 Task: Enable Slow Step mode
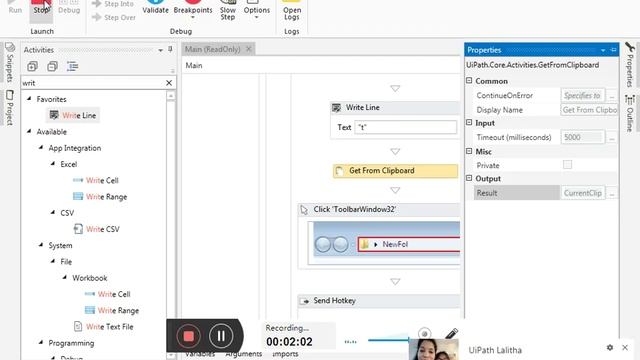click(x=228, y=11)
